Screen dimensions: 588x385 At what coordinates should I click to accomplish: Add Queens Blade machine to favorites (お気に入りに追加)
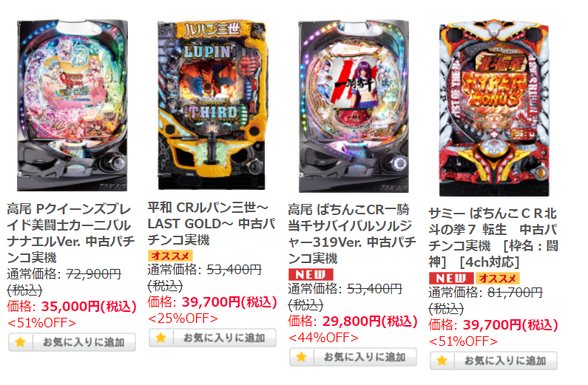point(72,342)
